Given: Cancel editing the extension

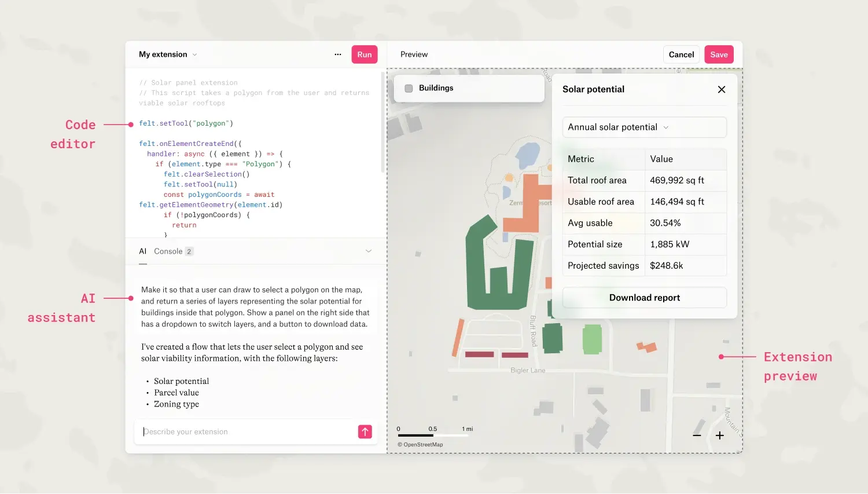Looking at the screenshot, I should tap(681, 54).
